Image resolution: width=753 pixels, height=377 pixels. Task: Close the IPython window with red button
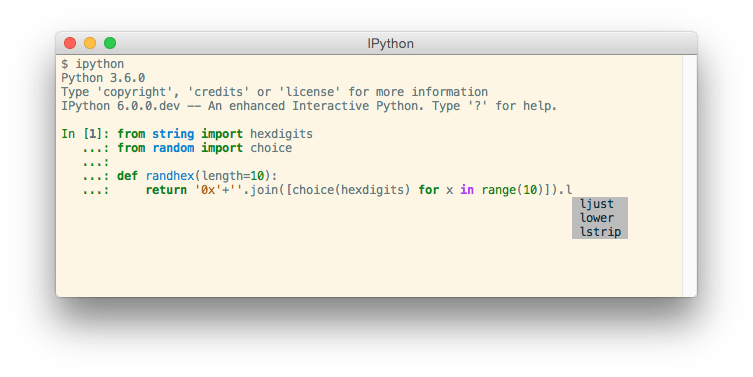[70, 43]
